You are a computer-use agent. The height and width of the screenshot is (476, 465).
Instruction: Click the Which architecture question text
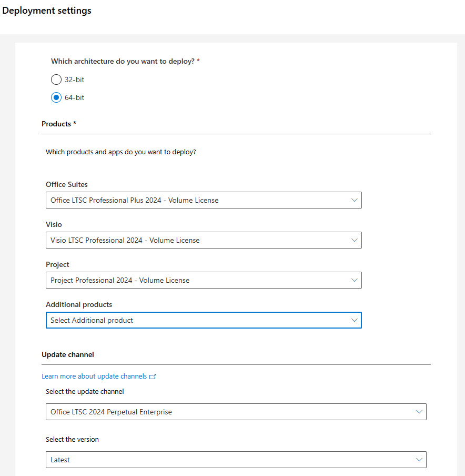(123, 61)
